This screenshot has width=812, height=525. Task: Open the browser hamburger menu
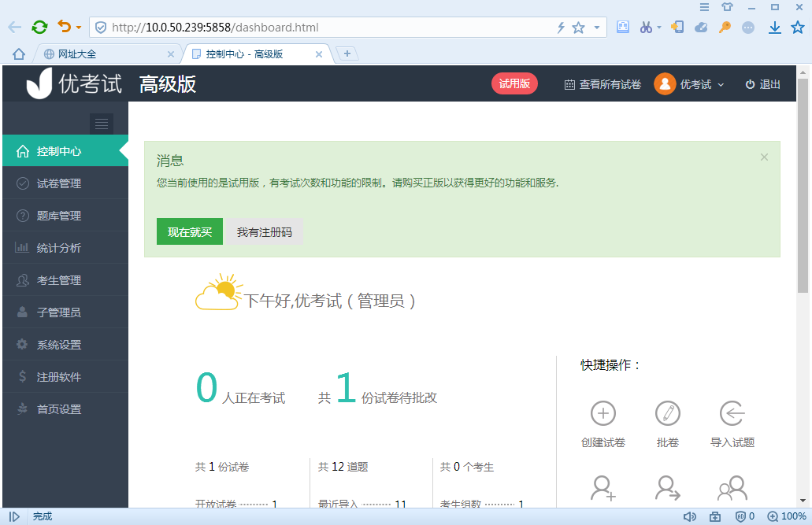pyautogui.click(x=704, y=7)
